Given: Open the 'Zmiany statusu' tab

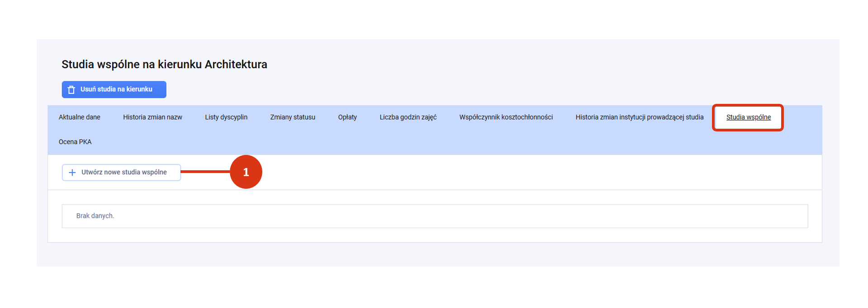Looking at the screenshot, I should pos(293,117).
